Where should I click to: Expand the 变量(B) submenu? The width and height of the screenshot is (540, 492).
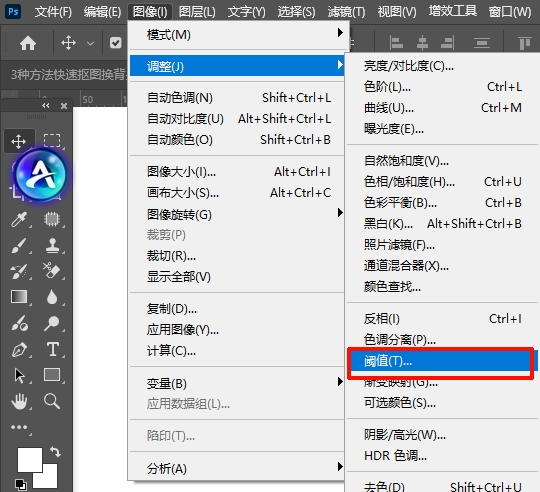coord(237,383)
